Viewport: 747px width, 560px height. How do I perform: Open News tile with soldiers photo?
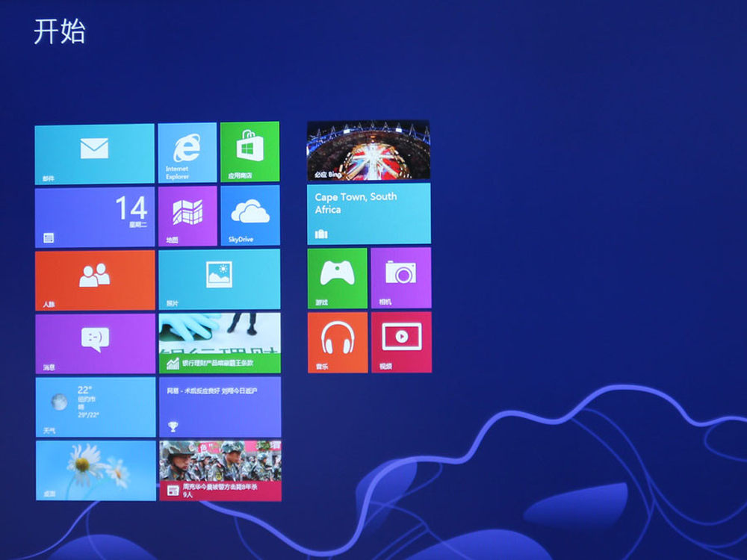pyautogui.click(x=220, y=470)
